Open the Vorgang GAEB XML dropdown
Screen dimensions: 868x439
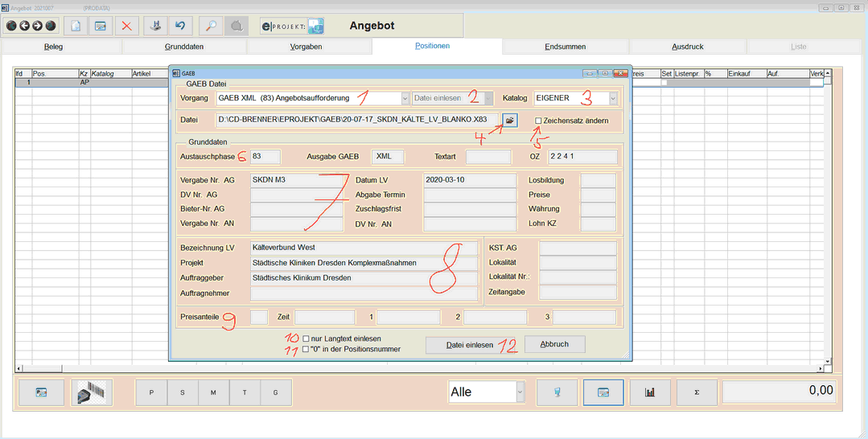[x=405, y=98]
